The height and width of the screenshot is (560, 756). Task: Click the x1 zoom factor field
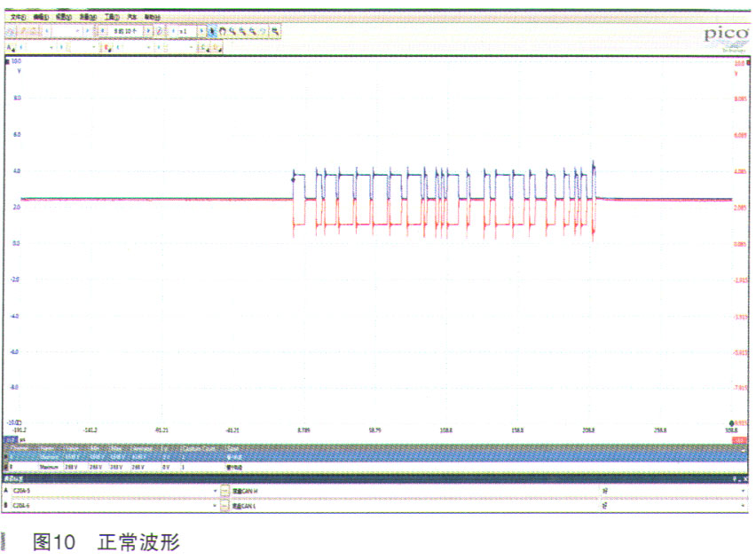pos(185,31)
